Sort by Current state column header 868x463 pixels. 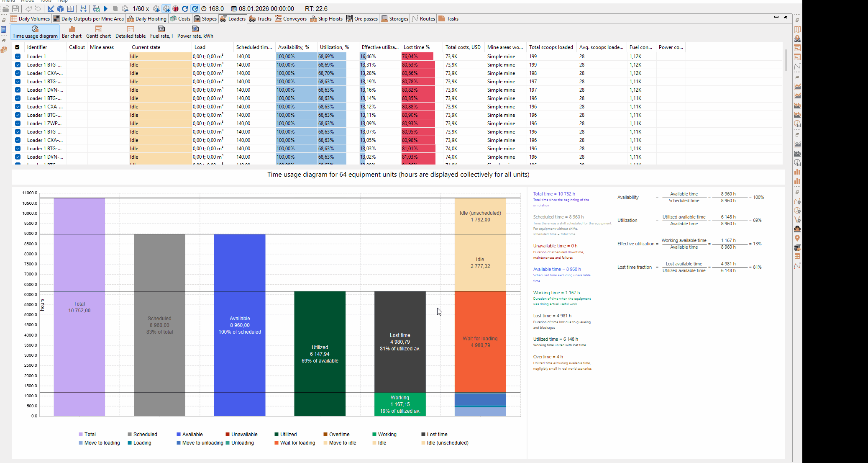tap(161, 47)
